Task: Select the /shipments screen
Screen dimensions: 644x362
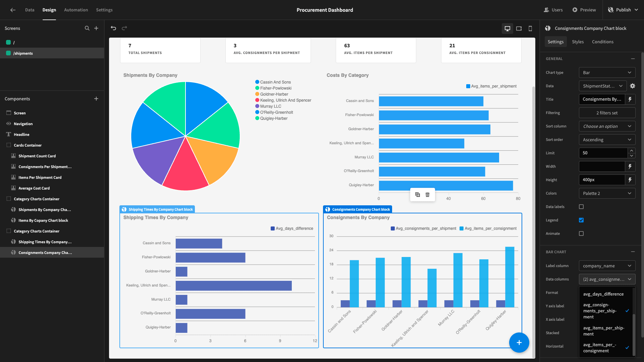Action: click(x=52, y=53)
